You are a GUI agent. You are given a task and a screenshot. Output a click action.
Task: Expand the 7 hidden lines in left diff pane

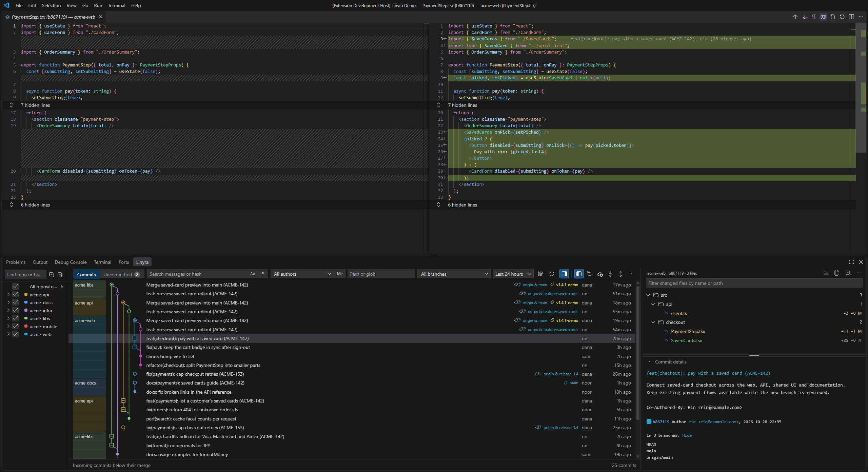pyautogui.click(x=11, y=105)
